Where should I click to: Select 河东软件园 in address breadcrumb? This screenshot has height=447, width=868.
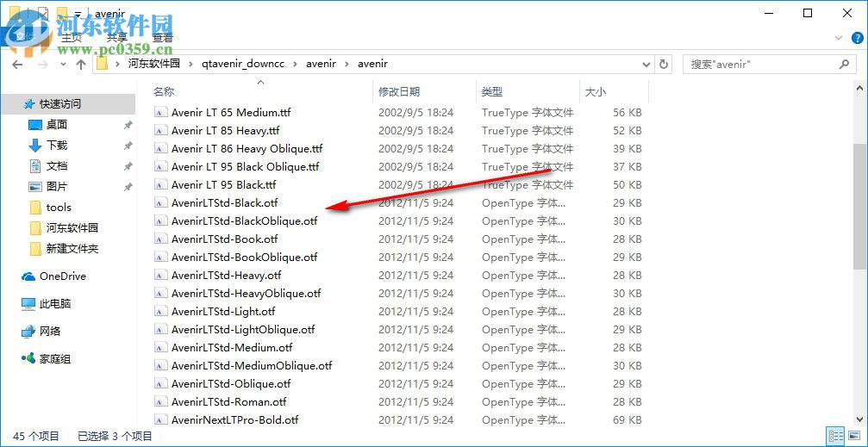coord(154,64)
